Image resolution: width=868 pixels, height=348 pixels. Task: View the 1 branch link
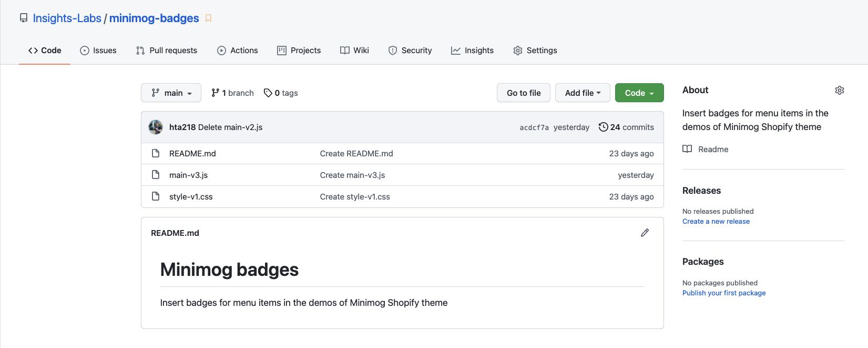(232, 93)
